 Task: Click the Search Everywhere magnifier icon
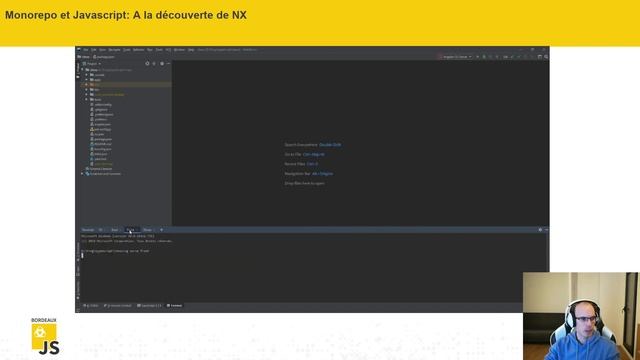547,57
